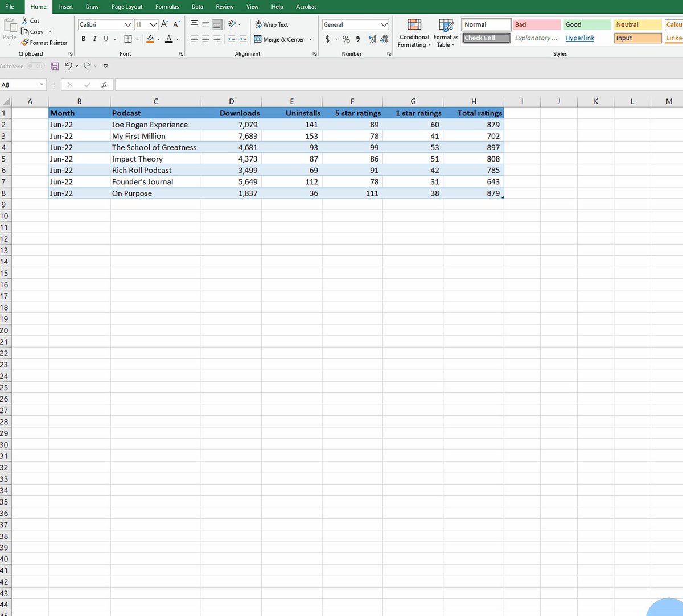Expand the Copy options arrow
The image size is (683, 616).
pos(50,32)
